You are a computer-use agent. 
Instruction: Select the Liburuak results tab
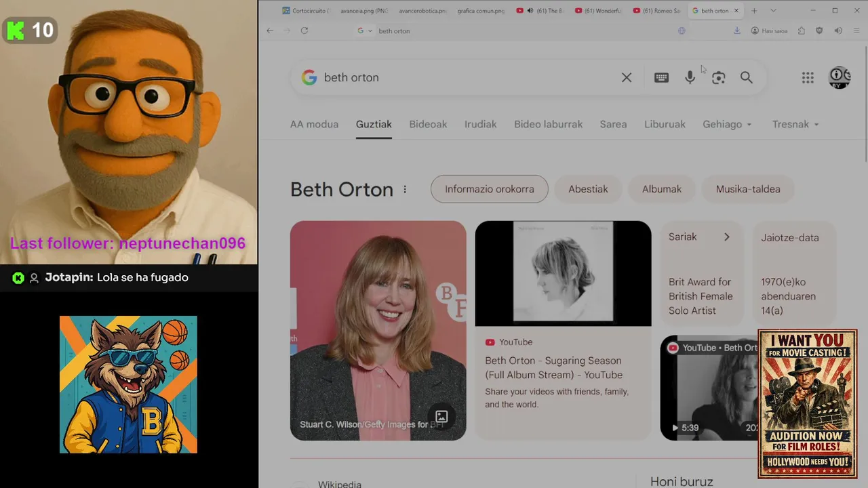pos(665,124)
